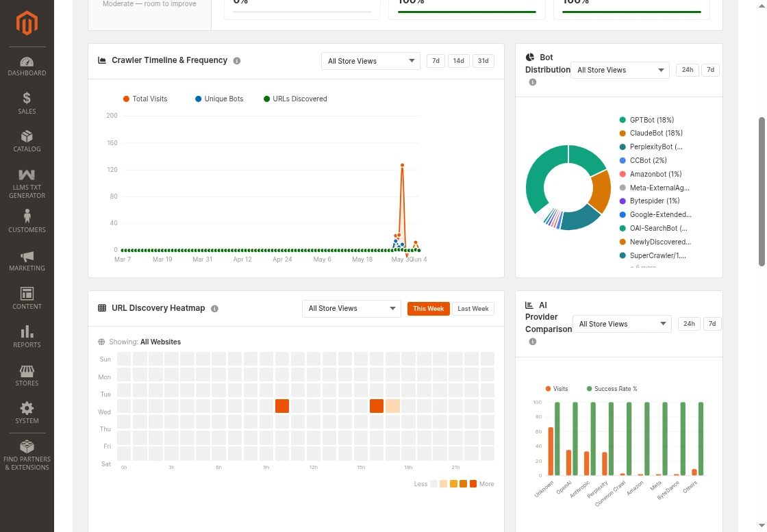Select 14d range for Crawler Timeline

pyautogui.click(x=458, y=61)
